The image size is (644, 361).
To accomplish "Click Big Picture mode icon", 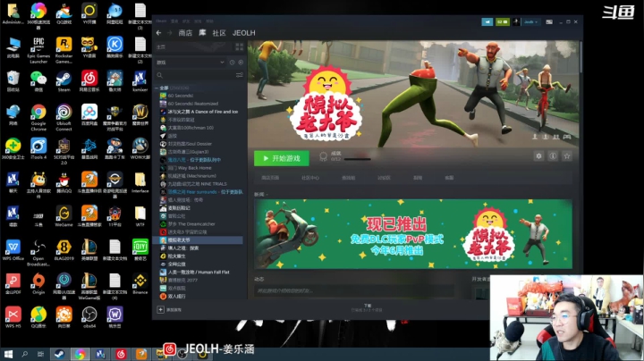I will (549, 21).
